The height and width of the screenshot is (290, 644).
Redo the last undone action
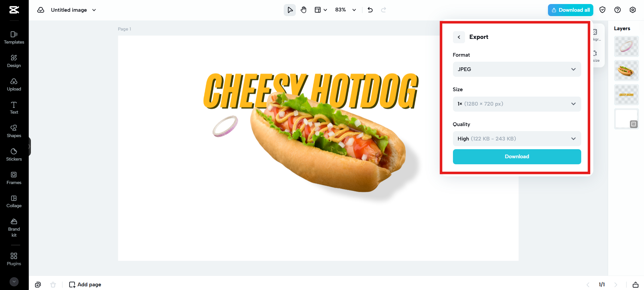coord(383,10)
